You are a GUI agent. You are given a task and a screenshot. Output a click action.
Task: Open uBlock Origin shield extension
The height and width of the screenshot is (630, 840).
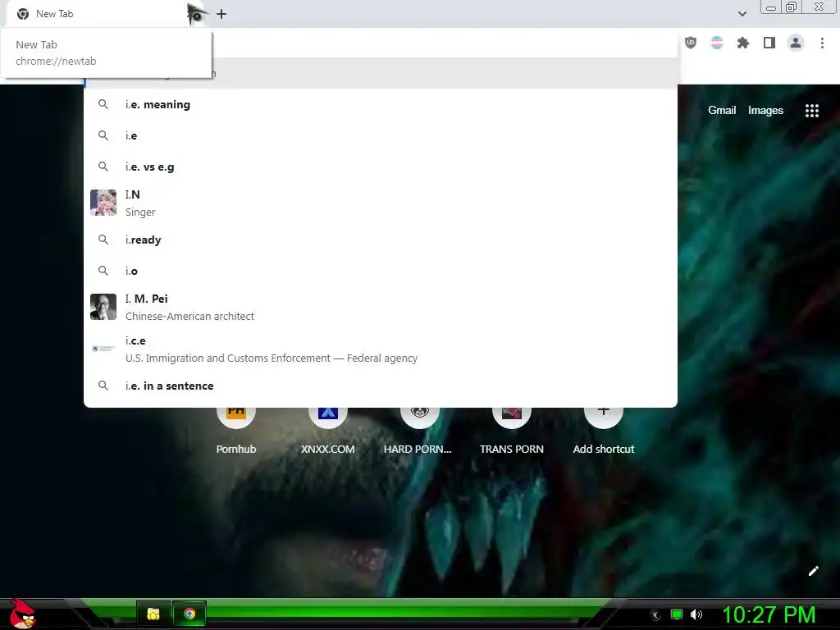coord(691,43)
